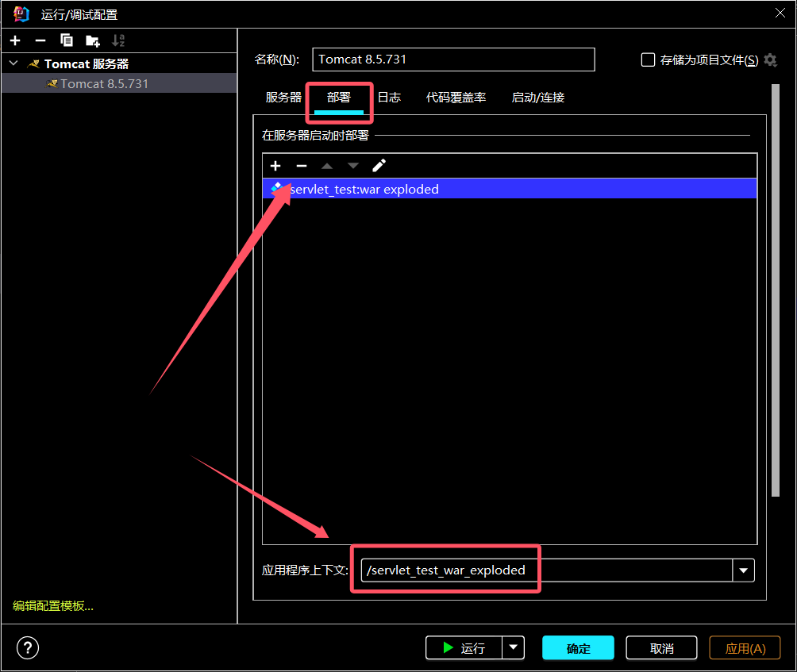Remove the selected run configuration
This screenshot has width=797, height=672.
pos(40,40)
